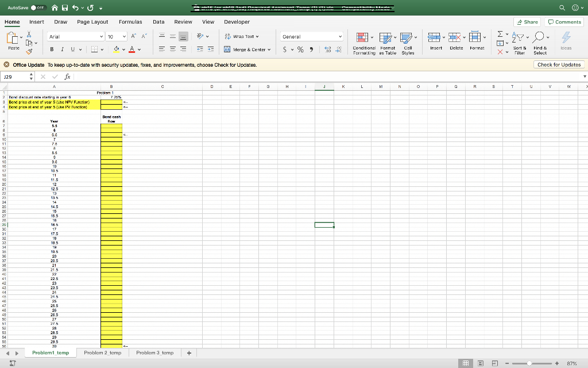Toggle underline formatting
Screen dimensions: 588x368
72,49
